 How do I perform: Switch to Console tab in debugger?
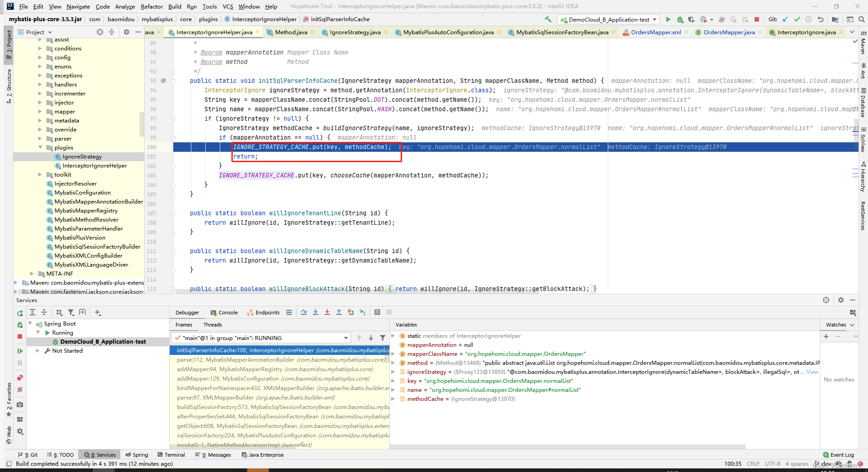224,312
